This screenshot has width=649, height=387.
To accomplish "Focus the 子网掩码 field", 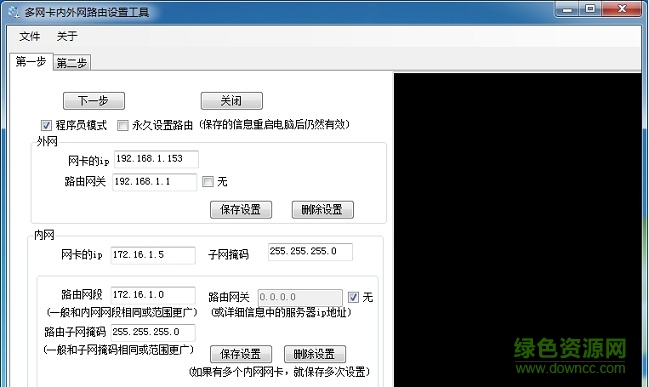I will (x=310, y=252).
